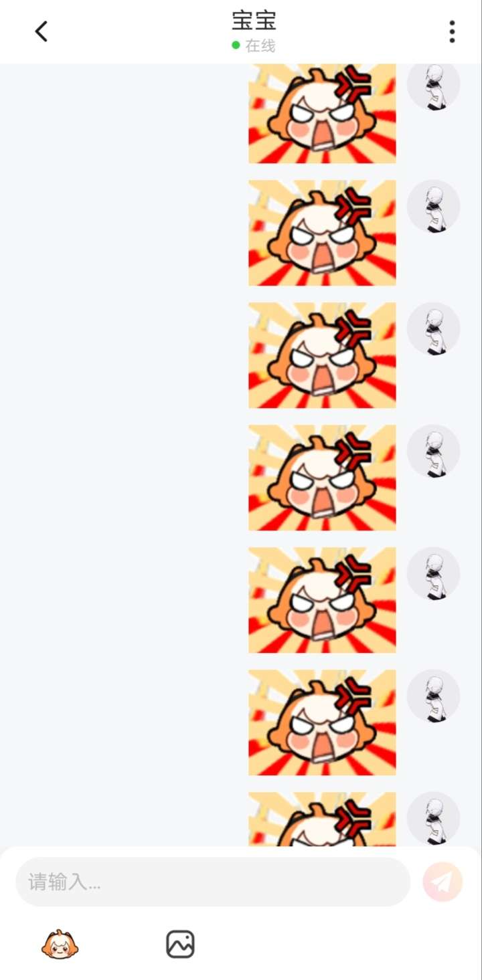Open the topmost partially visible angry sticker
The width and height of the screenshot is (482, 980).
pyautogui.click(x=322, y=114)
